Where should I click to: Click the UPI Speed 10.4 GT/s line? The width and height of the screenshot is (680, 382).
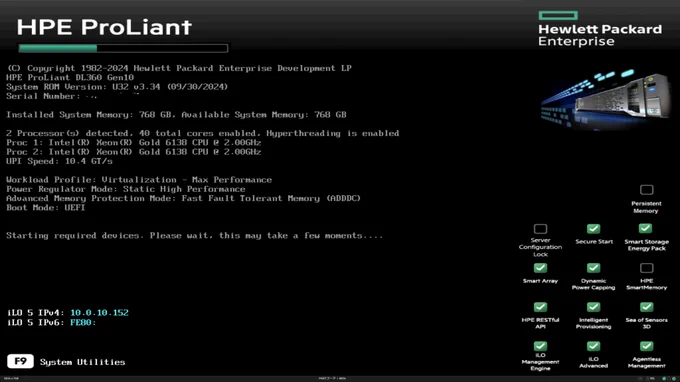tap(59, 161)
